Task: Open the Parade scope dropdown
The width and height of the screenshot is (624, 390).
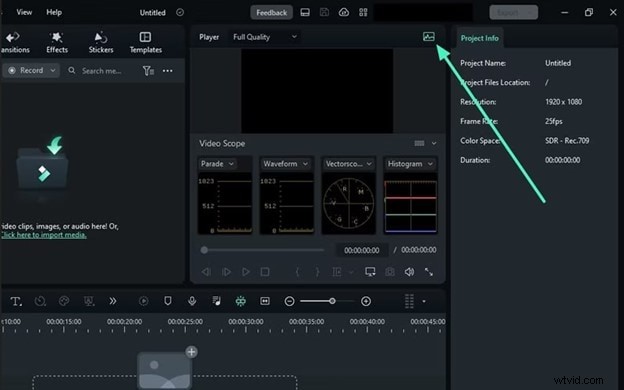Action: 217,164
